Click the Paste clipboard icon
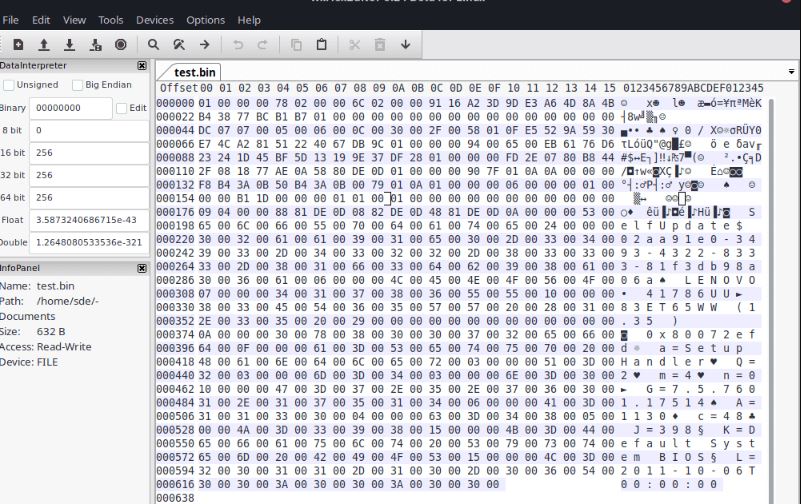 321,45
